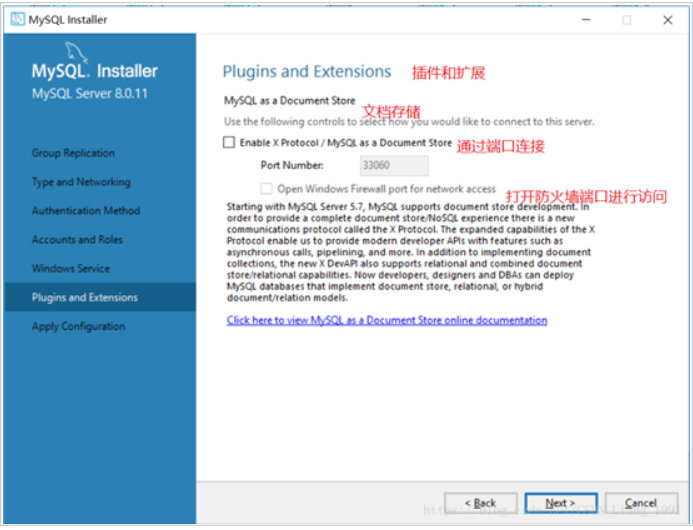Viewport: 693px width, 530px height.
Task: Enable X Protocol / Document Store checkbox
Action: coord(228,142)
